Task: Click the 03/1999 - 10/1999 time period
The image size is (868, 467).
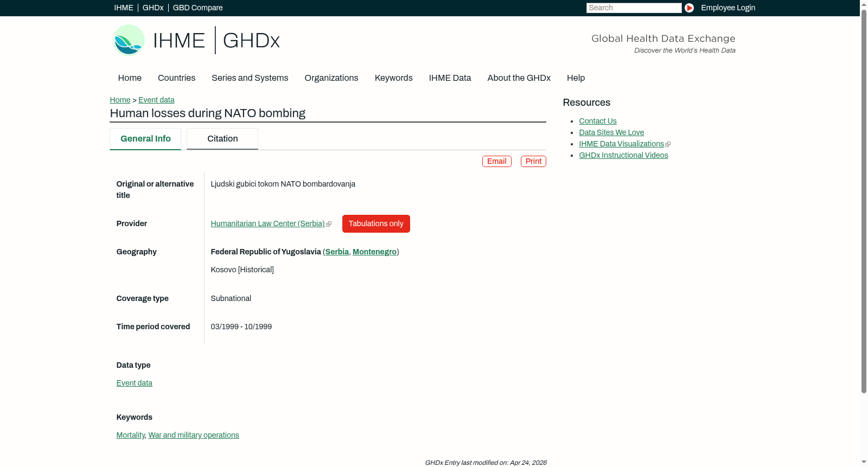Action: click(x=241, y=327)
